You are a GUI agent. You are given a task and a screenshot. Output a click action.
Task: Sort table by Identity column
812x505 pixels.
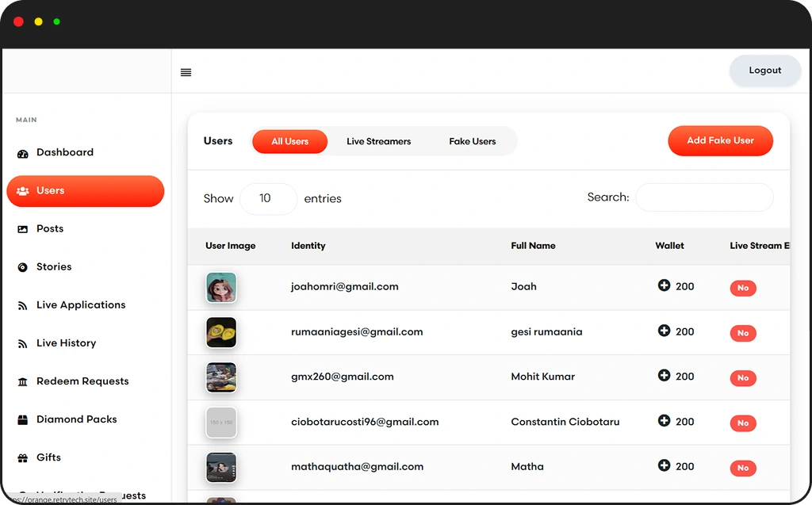pos(308,246)
